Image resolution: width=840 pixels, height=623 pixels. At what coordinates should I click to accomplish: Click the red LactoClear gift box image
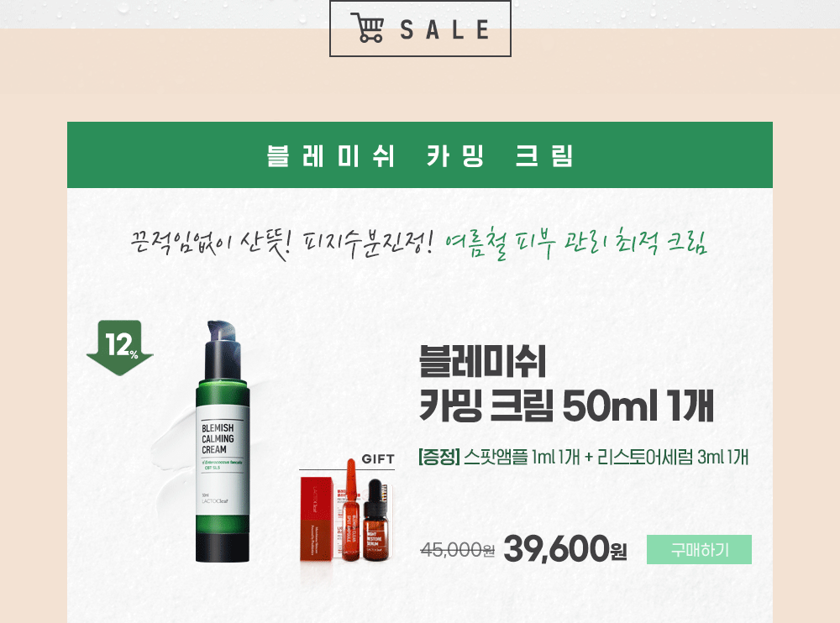pos(316,518)
